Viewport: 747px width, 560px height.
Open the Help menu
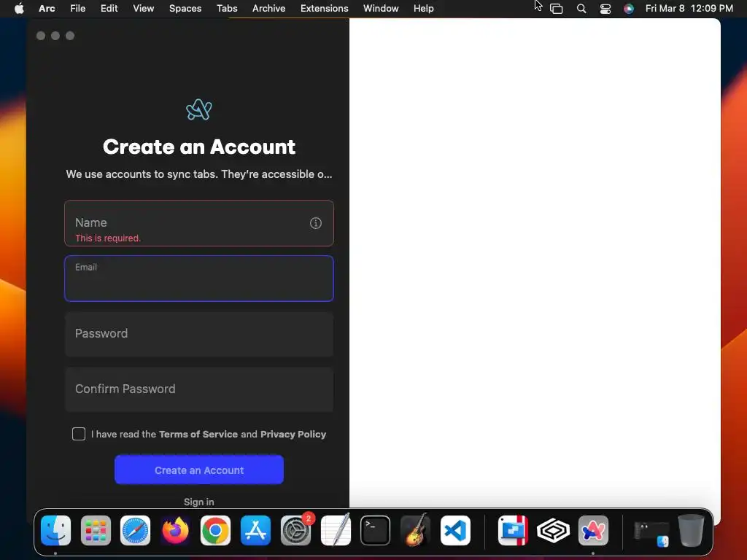coord(424,9)
